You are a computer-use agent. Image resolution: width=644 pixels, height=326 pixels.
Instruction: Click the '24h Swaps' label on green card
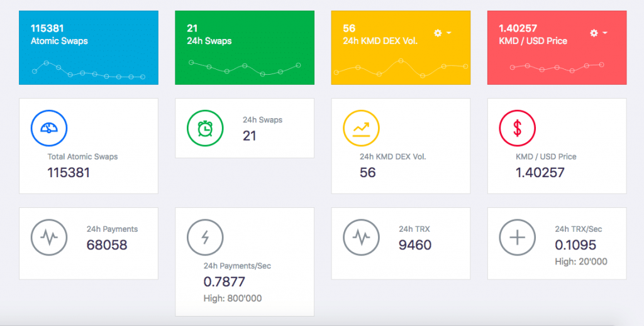click(x=209, y=41)
